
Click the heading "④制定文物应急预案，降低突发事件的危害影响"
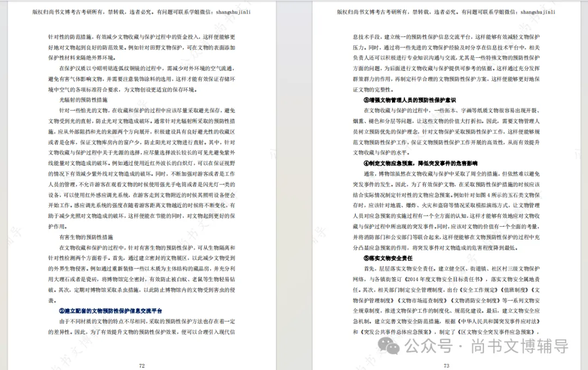point(420,163)
